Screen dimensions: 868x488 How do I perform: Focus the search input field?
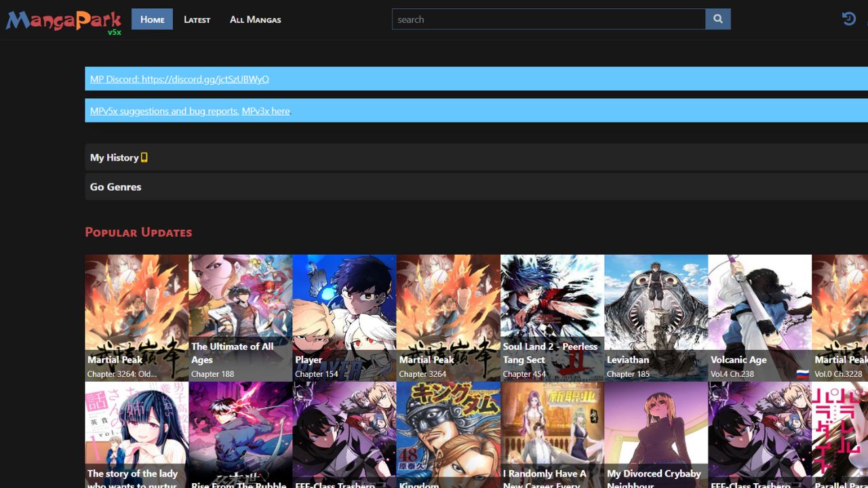(x=548, y=19)
